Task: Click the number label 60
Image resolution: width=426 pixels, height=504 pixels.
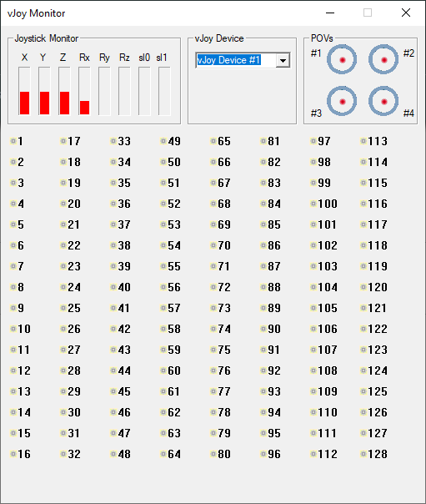Action: click(x=174, y=370)
